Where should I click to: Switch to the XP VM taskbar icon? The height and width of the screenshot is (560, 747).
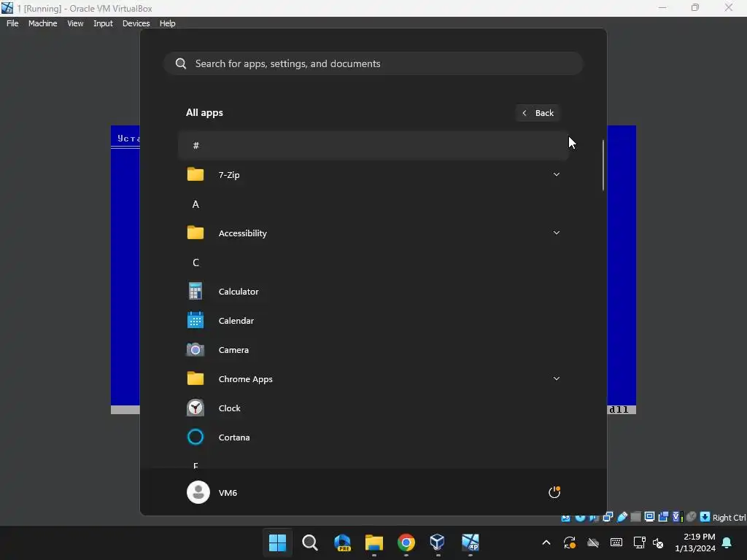(x=471, y=542)
